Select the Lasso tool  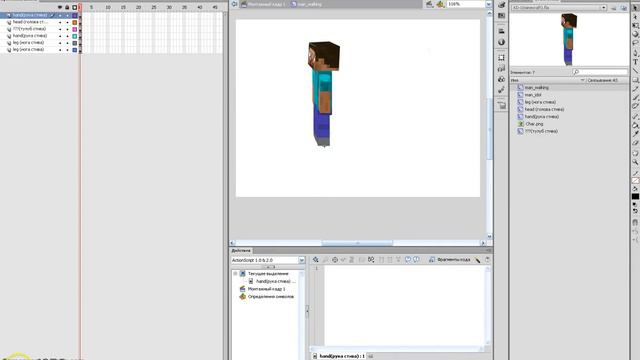click(636, 43)
